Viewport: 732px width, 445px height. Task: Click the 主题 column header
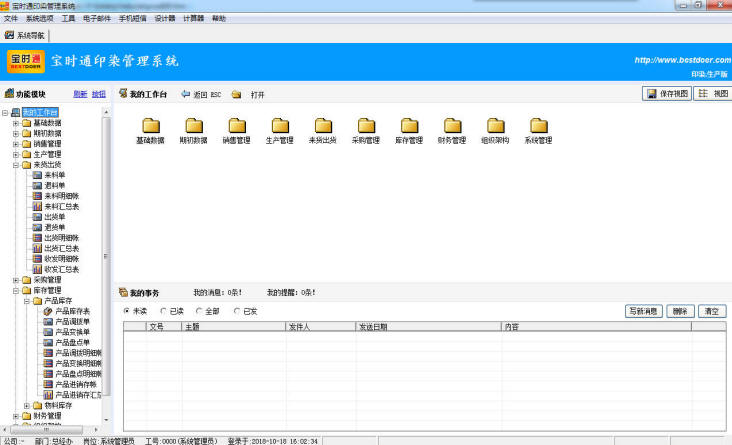(233, 327)
